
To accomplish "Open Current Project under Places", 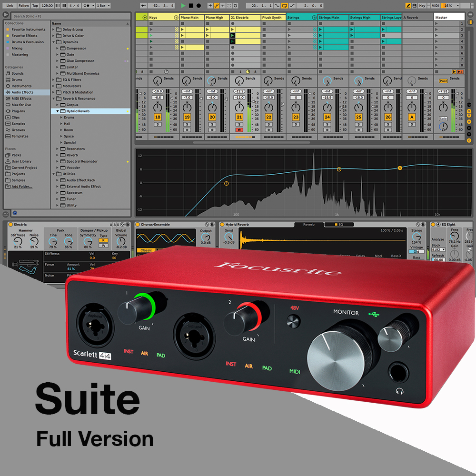I will pyautogui.click(x=21, y=168).
